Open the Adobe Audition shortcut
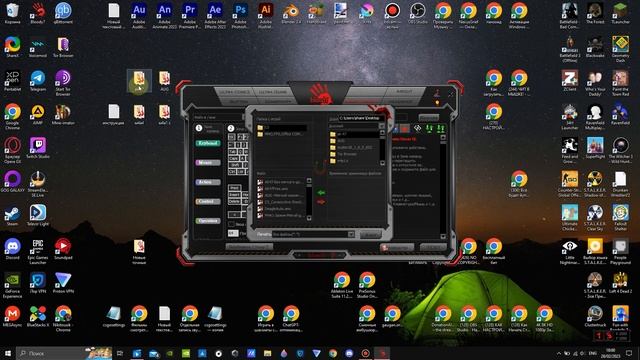The width and height of the screenshot is (640, 360). (x=139, y=16)
